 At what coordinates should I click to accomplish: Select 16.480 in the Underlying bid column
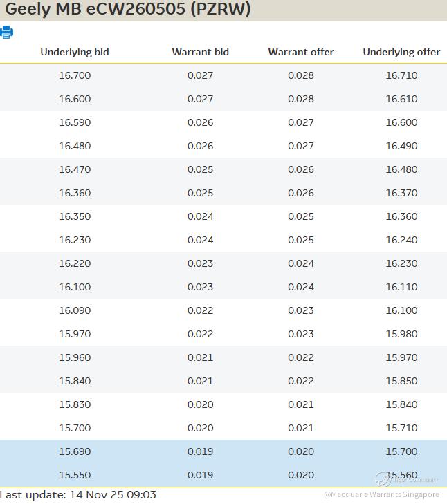click(x=75, y=146)
